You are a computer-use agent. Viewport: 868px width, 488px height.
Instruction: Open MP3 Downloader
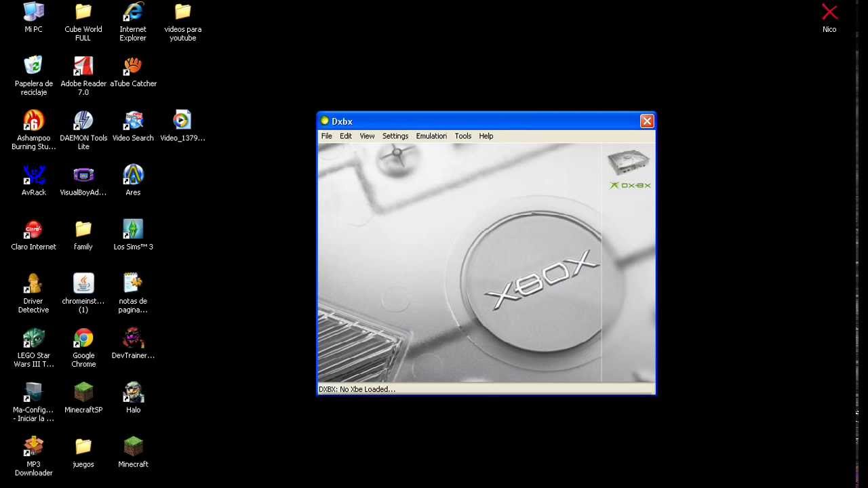33,457
